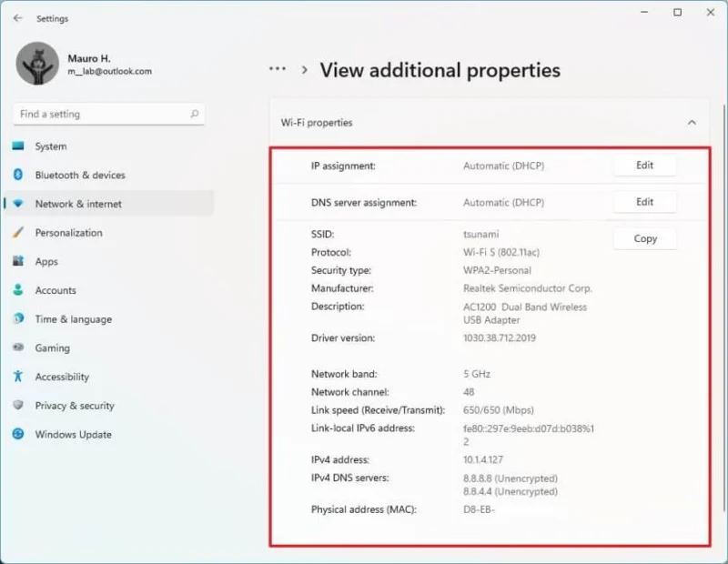Screen dimensions: 728x564
Task: Click the search magnifier icon
Action: (195, 114)
